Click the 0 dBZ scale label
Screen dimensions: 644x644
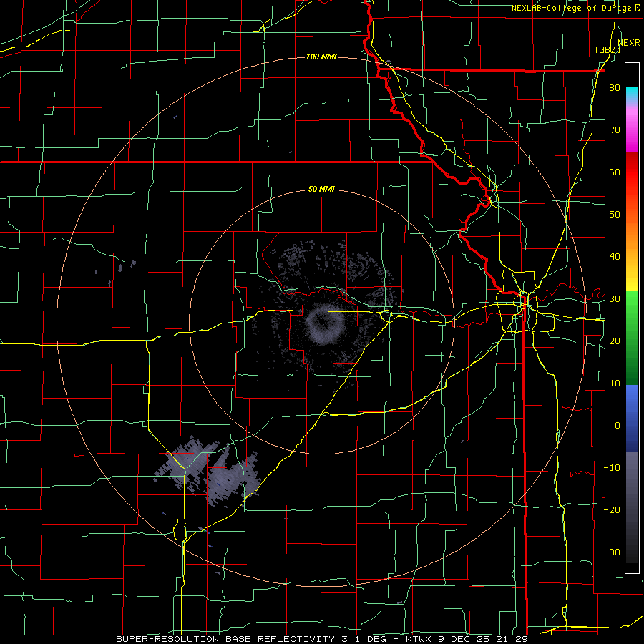point(618,426)
